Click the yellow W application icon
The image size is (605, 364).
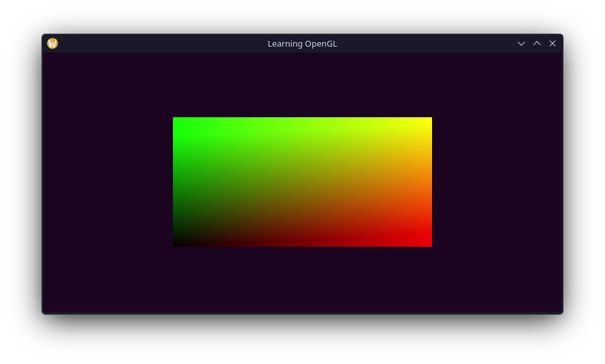[52, 43]
